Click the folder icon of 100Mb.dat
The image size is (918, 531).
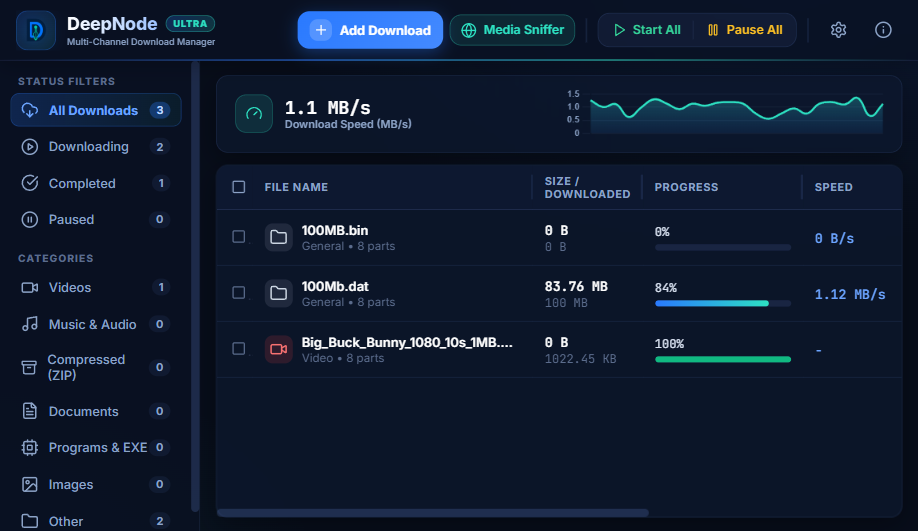point(279,293)
